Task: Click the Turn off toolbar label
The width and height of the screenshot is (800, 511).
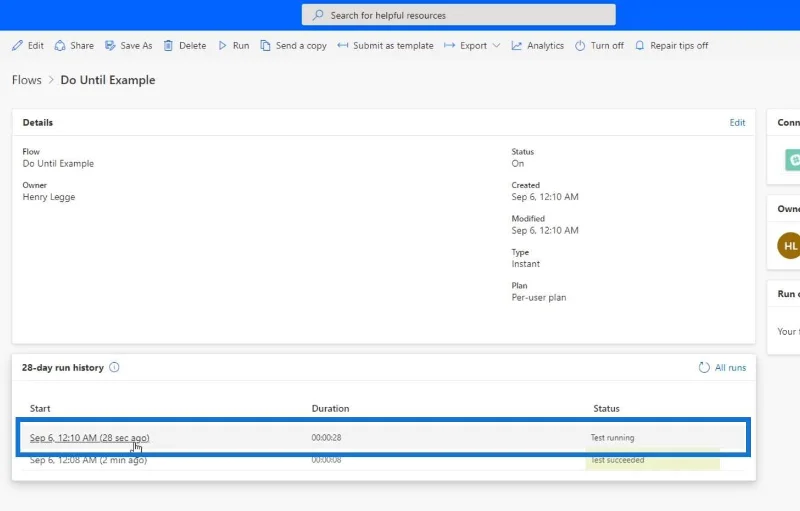Action: (607, 45)
